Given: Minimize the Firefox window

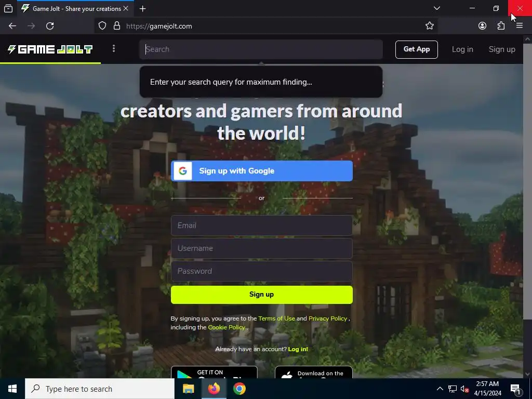Looking at the screenshot, I should (x=472, y=8).
